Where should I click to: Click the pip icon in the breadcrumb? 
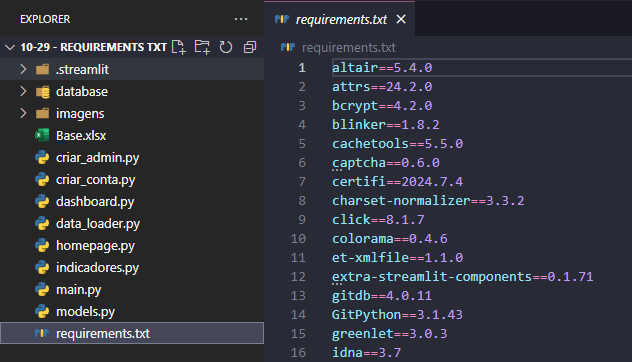pyautogui.click(x=288, y=47)
